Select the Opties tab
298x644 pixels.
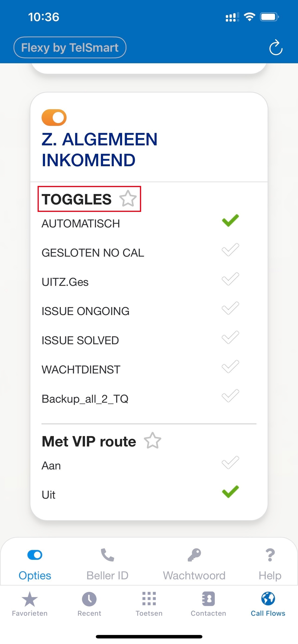[x=35, y=564]
